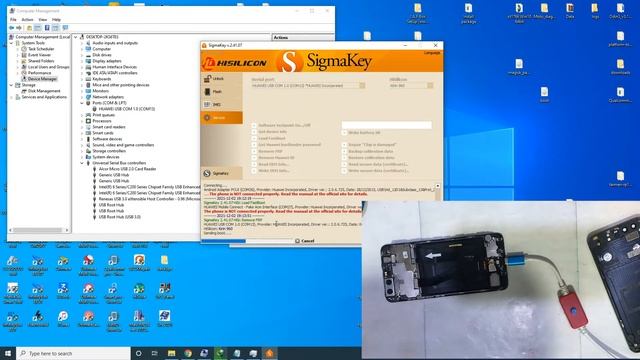Image resolution: width=640 pixels, height=360 pixels.
Task: Open Action menu in Computer Management
Action: pyautogui.click(x=27, y=20)
